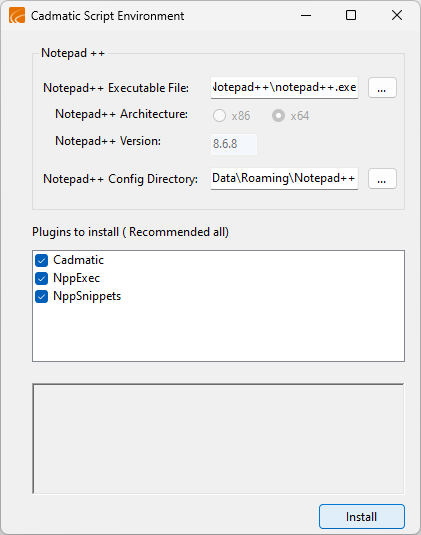The height and width of the screenshot is (535, 421).
Task: Select the x86 architecture radio button
Action: click(x=219, y=116)
